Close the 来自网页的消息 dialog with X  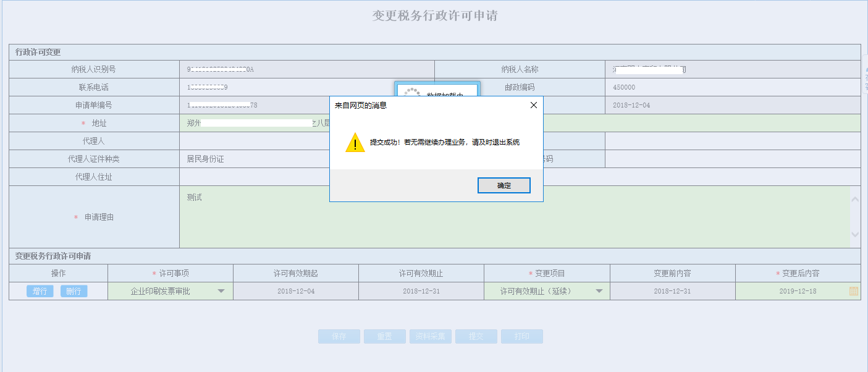tap(534, 105)
